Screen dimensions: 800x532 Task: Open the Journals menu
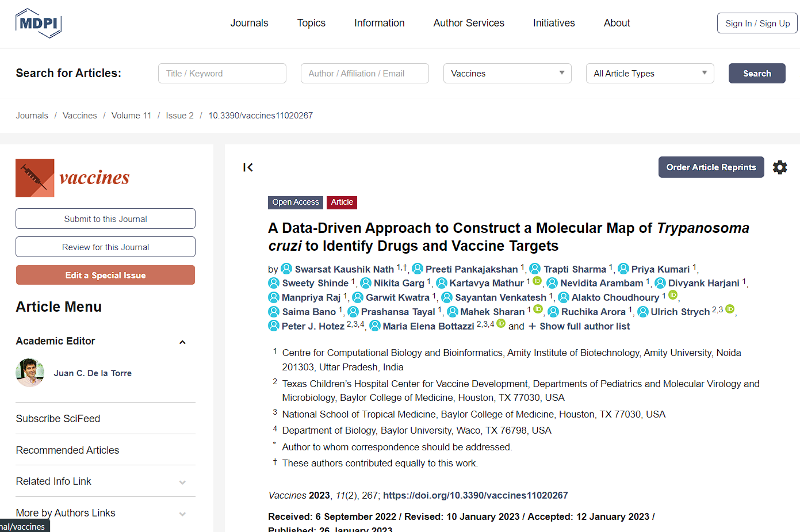pos(249,23)
